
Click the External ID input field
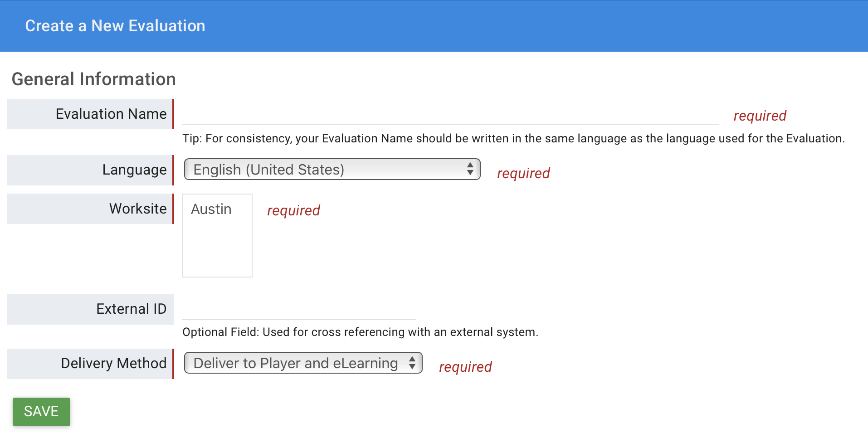(x=299, y=310)
